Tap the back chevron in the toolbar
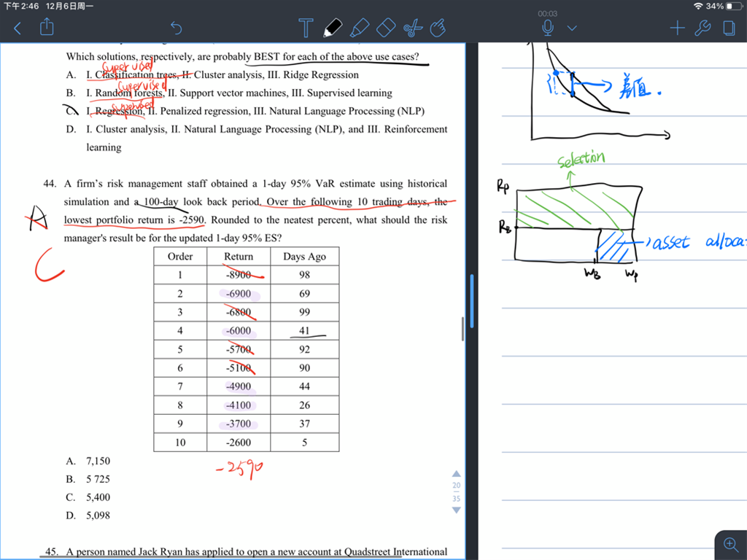747x560 pixels. pyautogui.click(x=18, y=28)
